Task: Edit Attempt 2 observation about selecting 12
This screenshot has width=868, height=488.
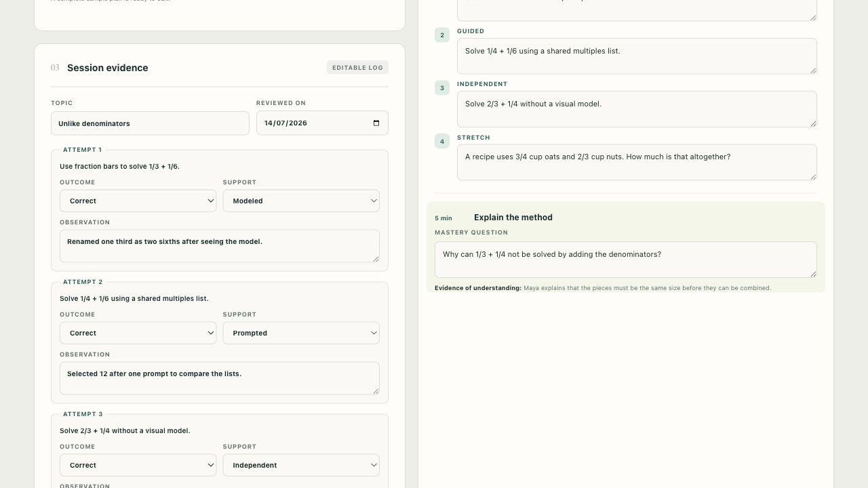Action: [220, 378]
